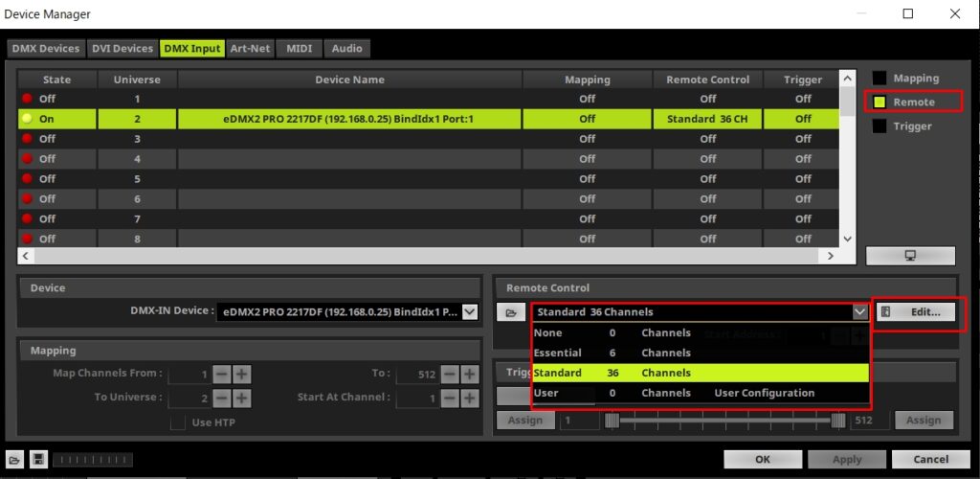Switch to the MIDI tab
Screen dimensions: 980x479
coord(300,49)
